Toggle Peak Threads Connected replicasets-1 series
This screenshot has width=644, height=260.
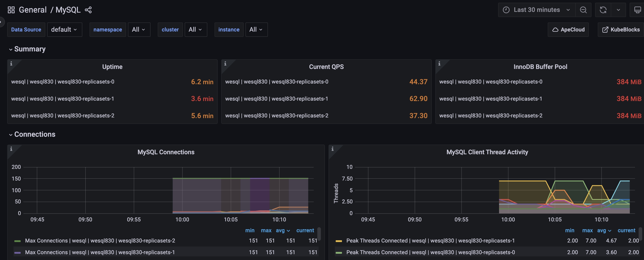431,241
